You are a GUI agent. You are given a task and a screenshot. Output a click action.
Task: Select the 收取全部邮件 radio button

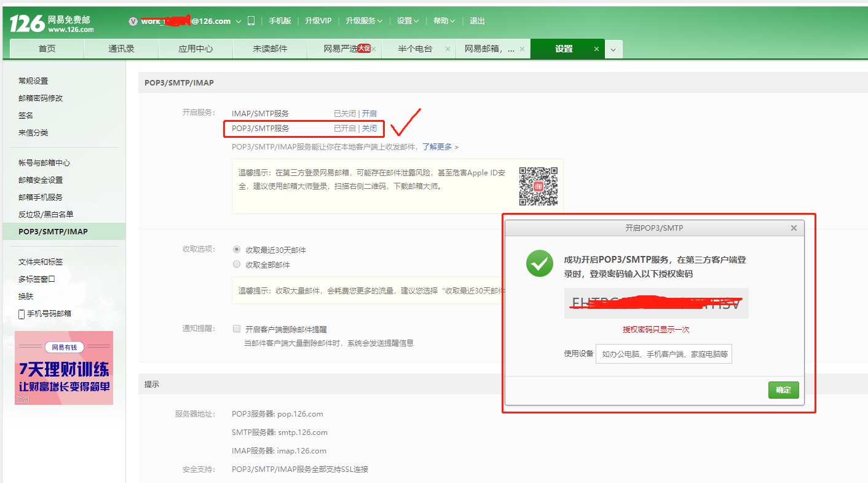(x=237, y=263)
